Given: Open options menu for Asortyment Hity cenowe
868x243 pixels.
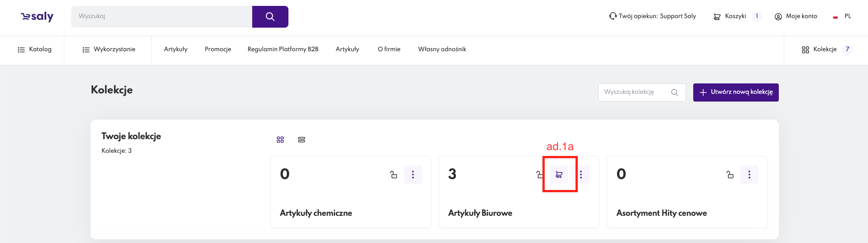Looking at the screenshot, I should point(749,175).
